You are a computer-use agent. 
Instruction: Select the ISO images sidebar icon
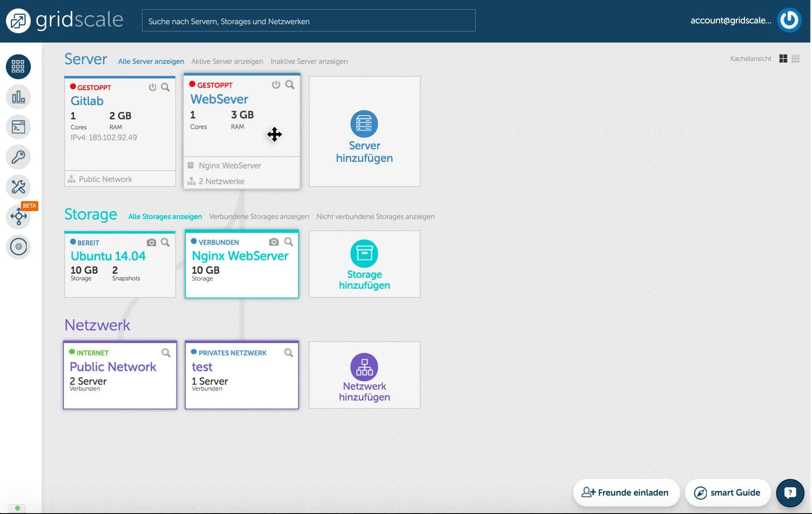click(x=18, y=247)
